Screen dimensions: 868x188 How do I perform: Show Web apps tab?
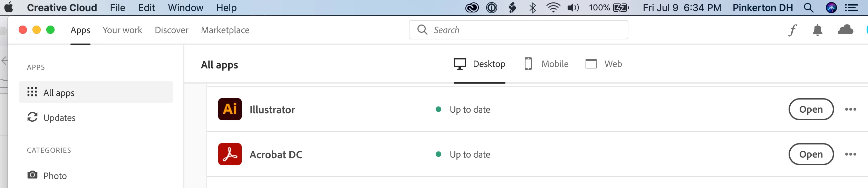point(604,64)
